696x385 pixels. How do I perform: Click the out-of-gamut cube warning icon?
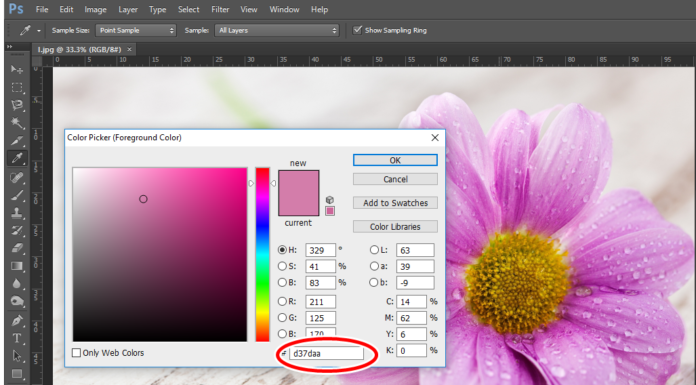point(330,200)
